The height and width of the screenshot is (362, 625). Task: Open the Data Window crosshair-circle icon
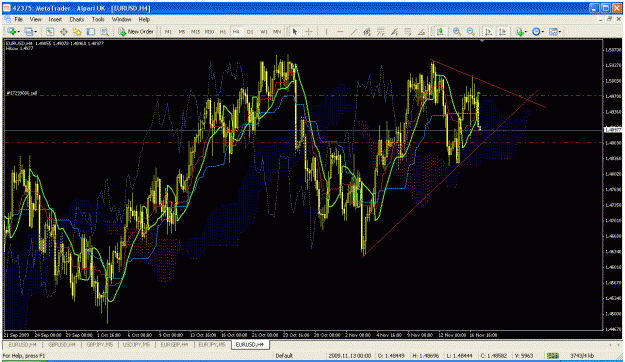click(63, 31)
